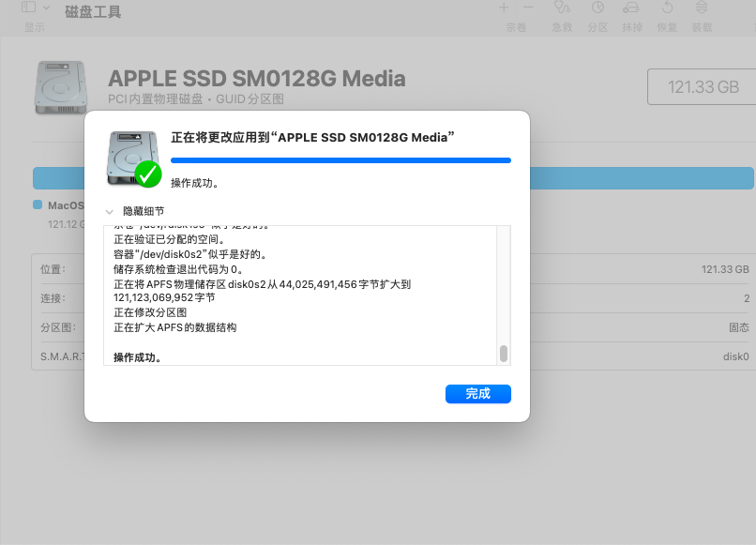Click the 121.33 GB capacity box
Viewport: 756px width, 545px height.
(702, 87)
